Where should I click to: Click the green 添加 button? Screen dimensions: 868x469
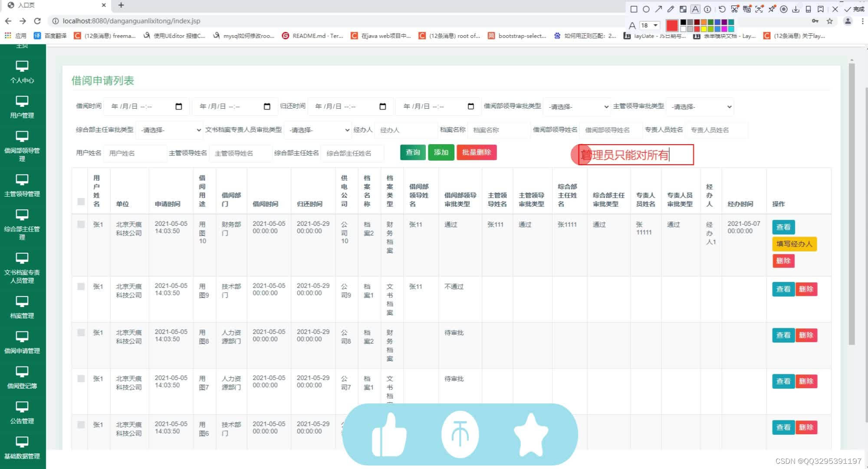[x=441, y=152]
